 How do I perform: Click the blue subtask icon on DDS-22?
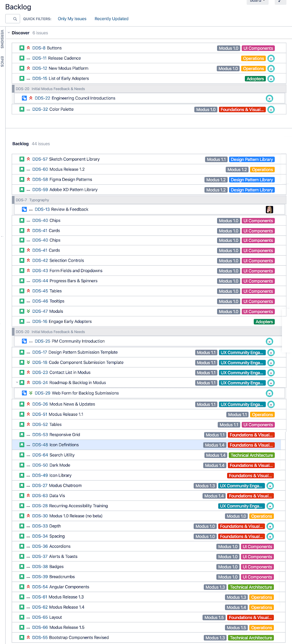coord(24,98)
